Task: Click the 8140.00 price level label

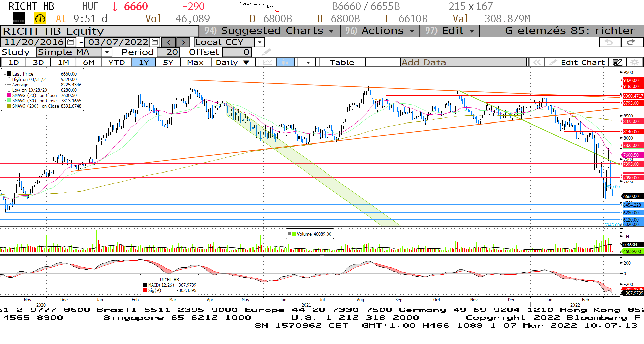Action: 633,132
